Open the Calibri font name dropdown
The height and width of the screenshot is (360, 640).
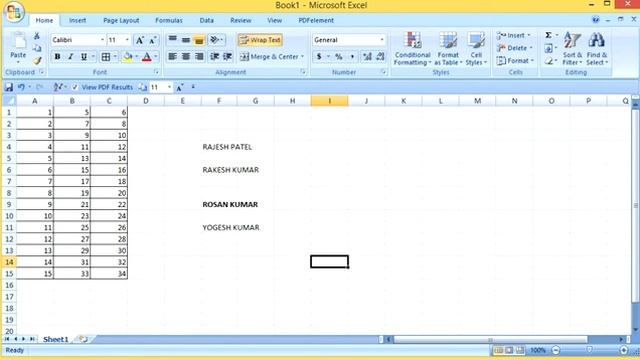point(102,40)
